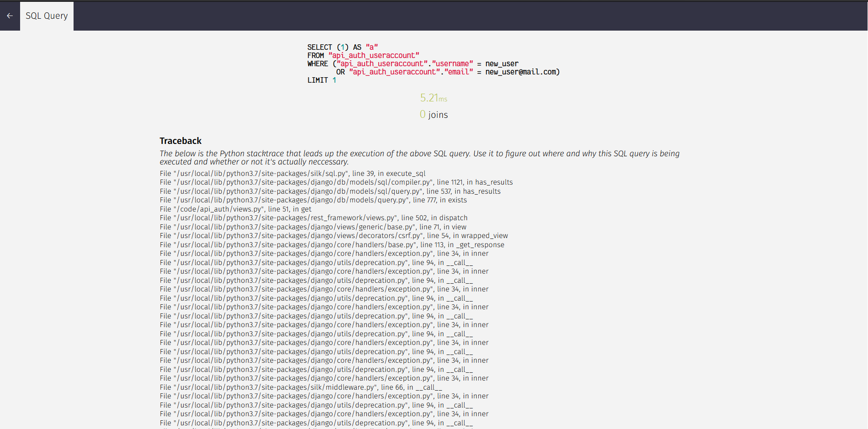Viewport: 868px width, 429px height.
Task: Open the handlers/base.py line 113 entry
Action: click(x=332, y=244)
